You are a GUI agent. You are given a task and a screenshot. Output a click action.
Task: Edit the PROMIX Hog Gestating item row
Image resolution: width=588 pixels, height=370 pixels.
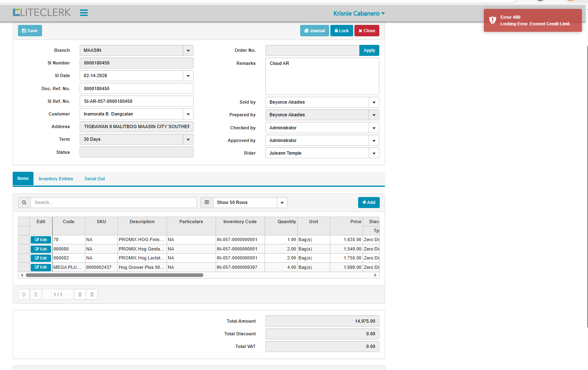(41, 249)
